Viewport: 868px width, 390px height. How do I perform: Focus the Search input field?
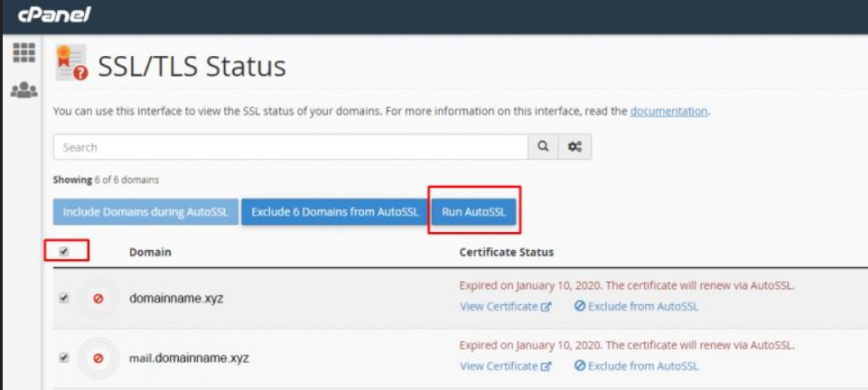291,147
